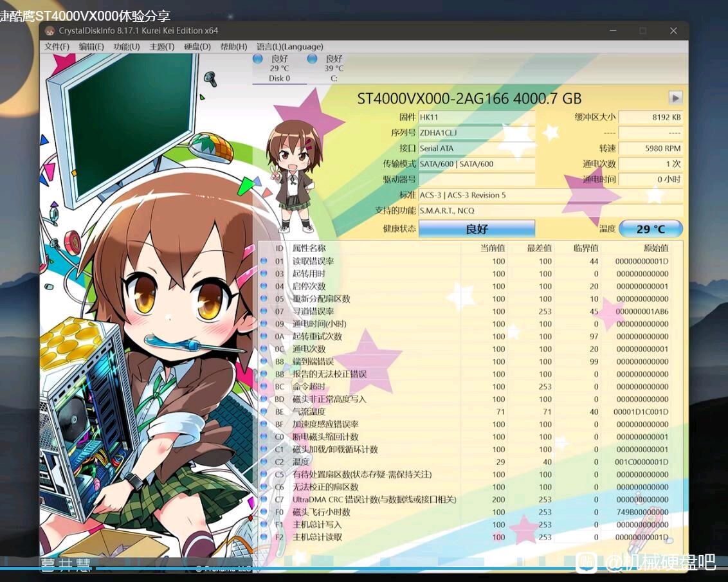Click the serial number field ZDHA1CLJ

pyautogui.click(x=477, y=132)
